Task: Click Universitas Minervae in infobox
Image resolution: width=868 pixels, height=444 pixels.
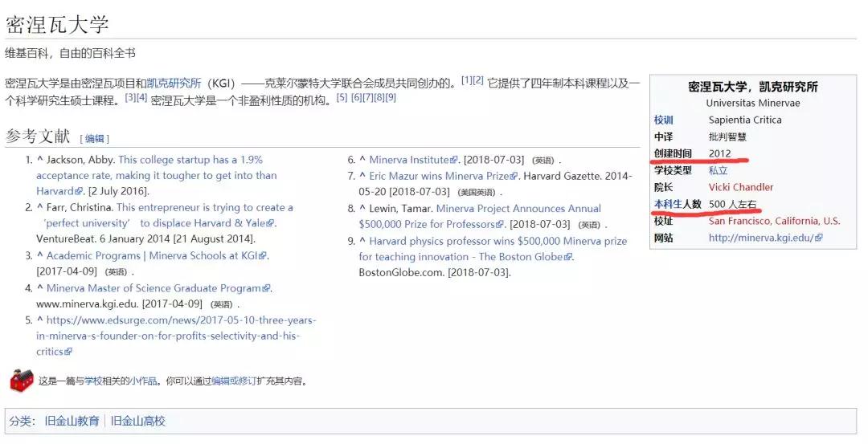Action: coord(753,103)
